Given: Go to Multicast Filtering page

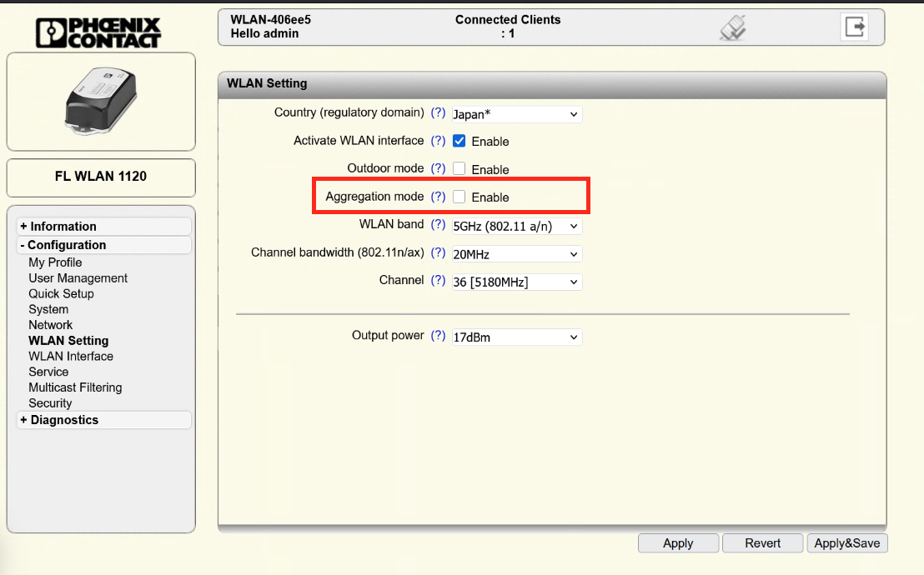Looking at the screenshot, I should point(75,387).
